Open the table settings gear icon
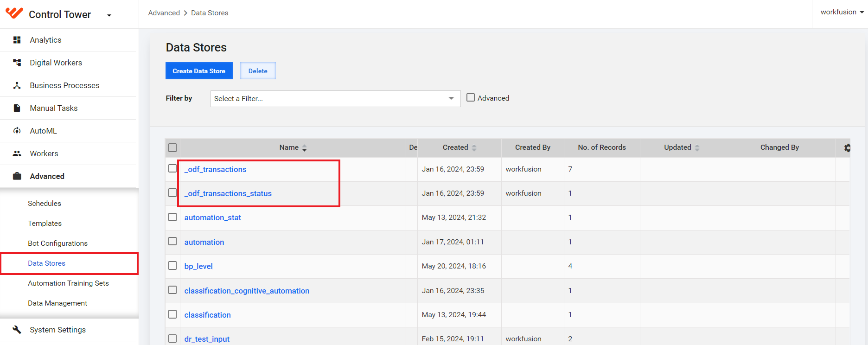This screenshot has width=868, height=345. [x=847, y=148]
